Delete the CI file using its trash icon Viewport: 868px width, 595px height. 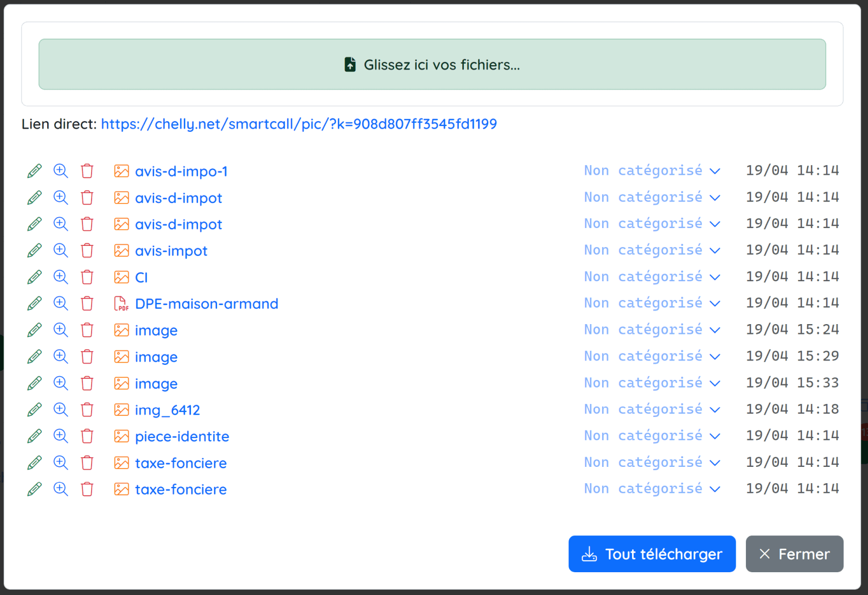point(87,277)
